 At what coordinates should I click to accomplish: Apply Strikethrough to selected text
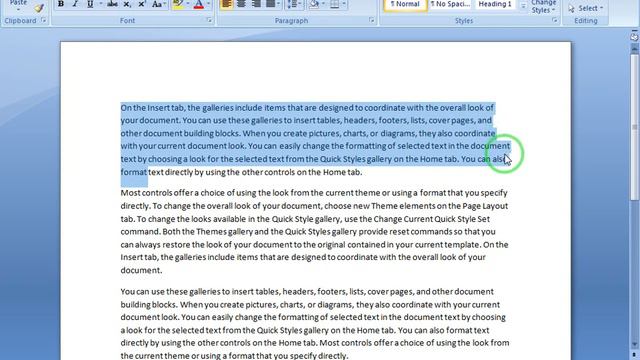pyautogui.click(x=112, y=4)
